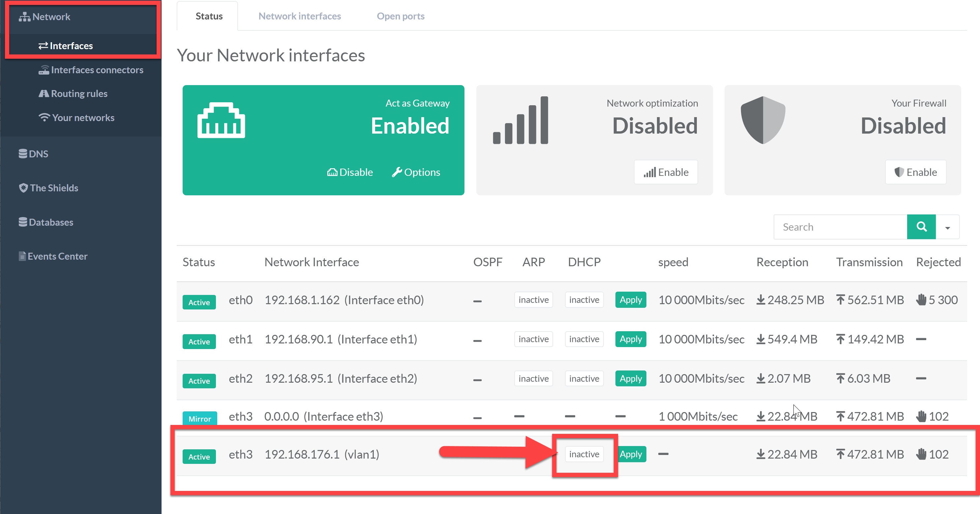Open Events Center in sidebar
Viewport: 980px width, 514px height.
53,256
